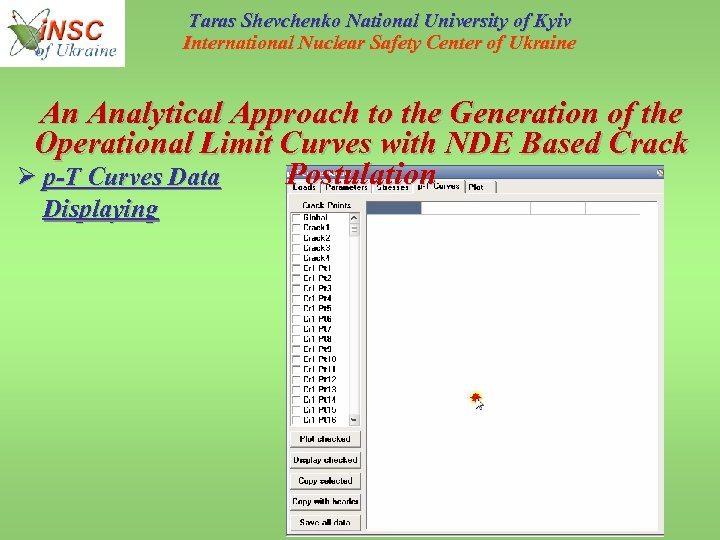Mark the Cr1 Pt16 checkbox
Image resolution: width=720 pixels, height=540 pixels.
tap(297, 420)
